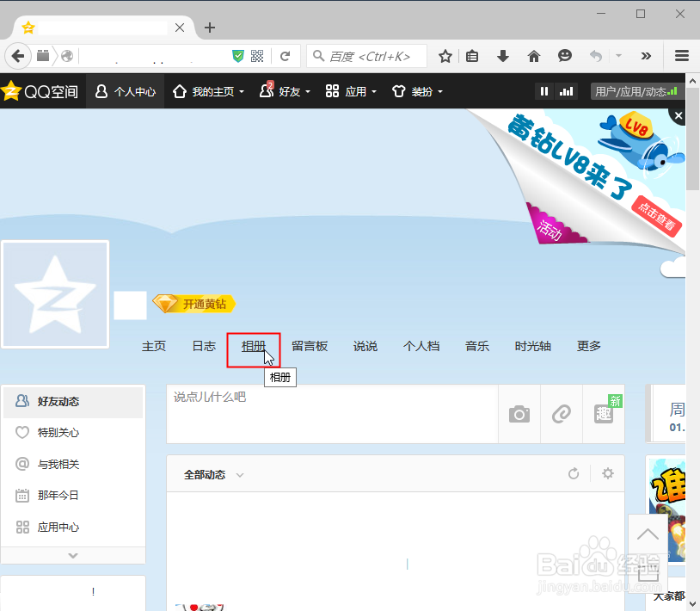Click 点击查看 on the LV8 banner
The height and width of the screenshot is (611, 700).
pyautogui.click(x=657, y=216)
